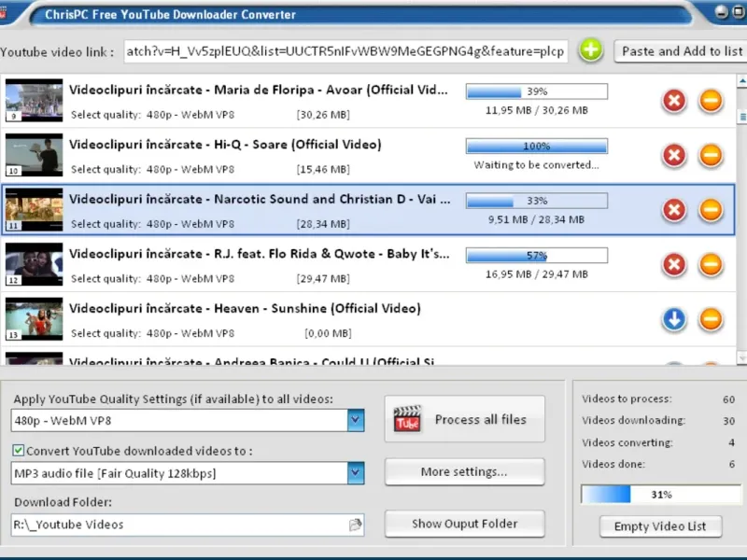
Task: Remove Hi-Q Soare video from list
Action: tap(711, 155)
